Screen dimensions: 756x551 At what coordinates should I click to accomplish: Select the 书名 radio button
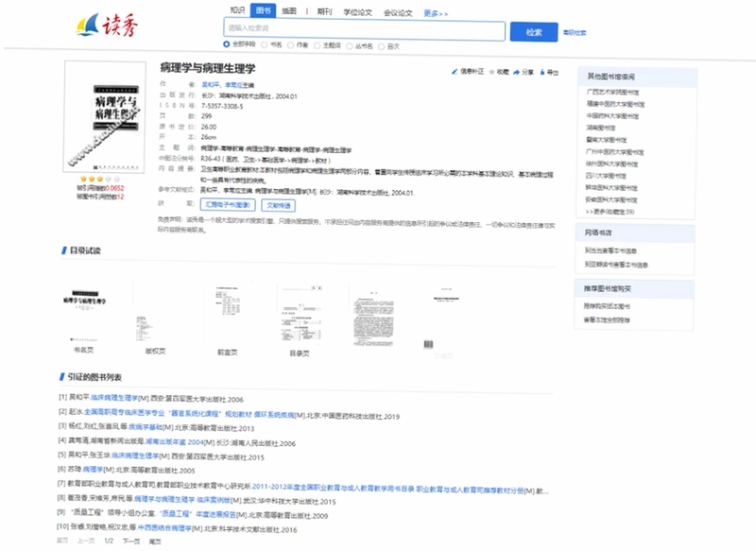tap(265, 44)
